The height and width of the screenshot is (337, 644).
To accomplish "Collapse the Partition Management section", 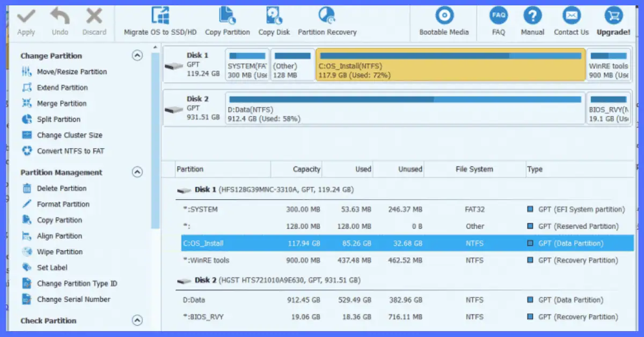I will pos(137,172).
